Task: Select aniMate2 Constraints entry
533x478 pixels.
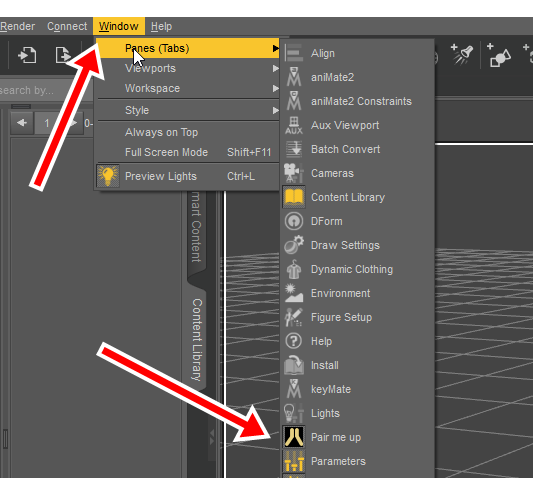Action: (358, 101)
